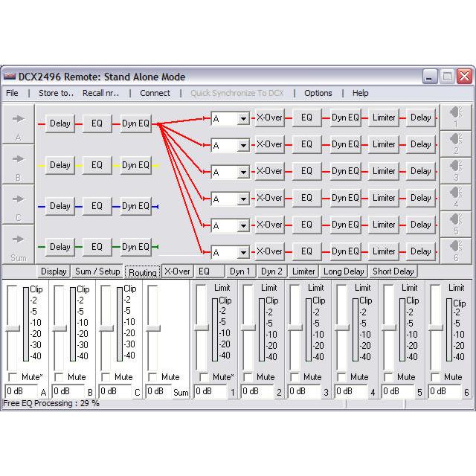
Task: Open output 5 source dropdown
Action: click(x=243, y=225)
